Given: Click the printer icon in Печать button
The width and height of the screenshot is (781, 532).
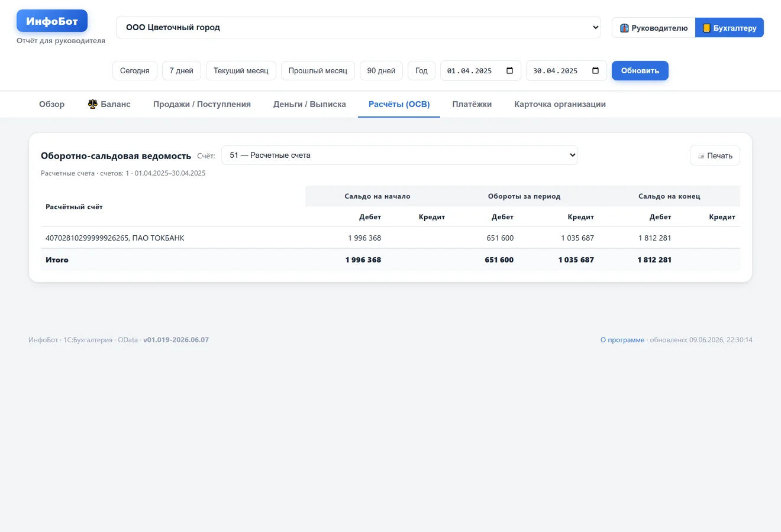Looking at the screenshot, I should click(701, 156).
